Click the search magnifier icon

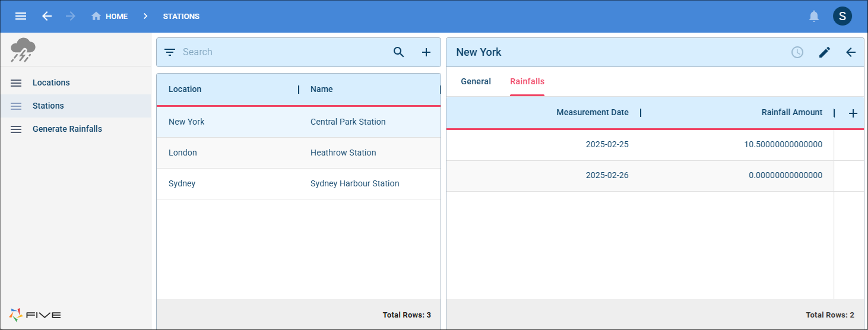(x=399, y=52)
